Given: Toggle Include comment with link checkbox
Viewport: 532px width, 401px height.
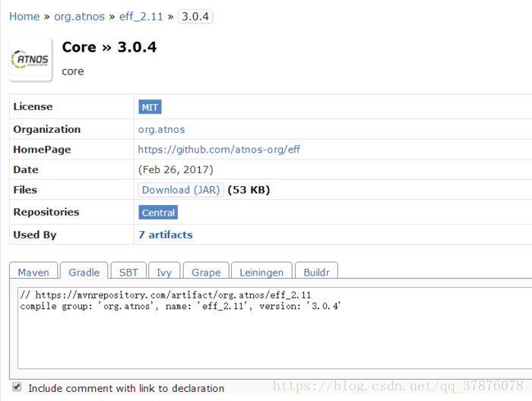Looking at the screenshot, I should coord(17,387).
